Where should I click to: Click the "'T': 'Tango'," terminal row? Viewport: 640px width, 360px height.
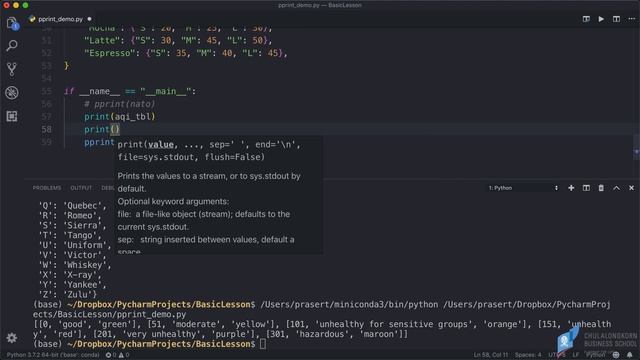click(70, 236)
